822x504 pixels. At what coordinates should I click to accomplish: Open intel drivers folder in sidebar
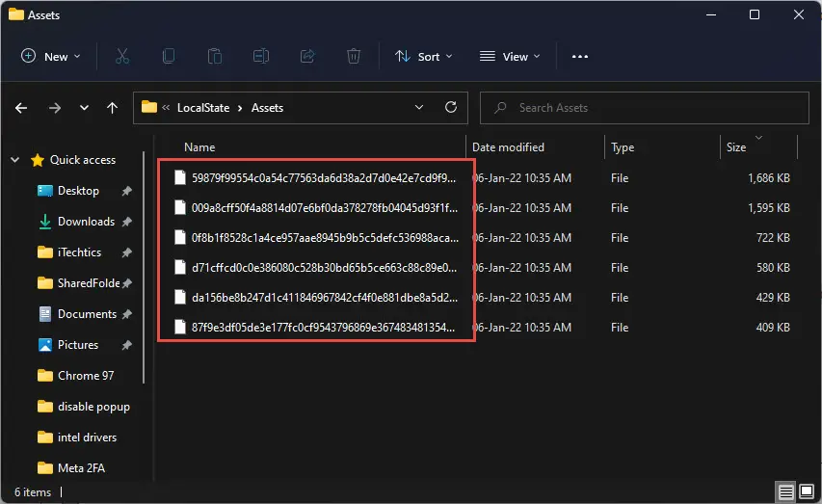click(x=87, y=438)
